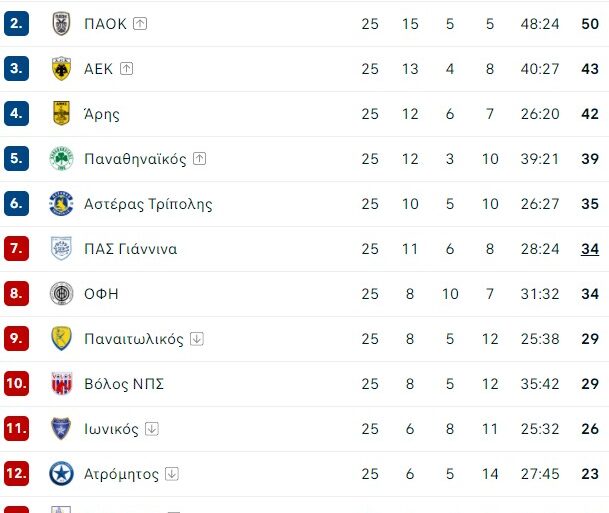
Task: Click the Βόλος ΝΠΣ striped crest
Action: pyautogui.click(x=62, y=384)
